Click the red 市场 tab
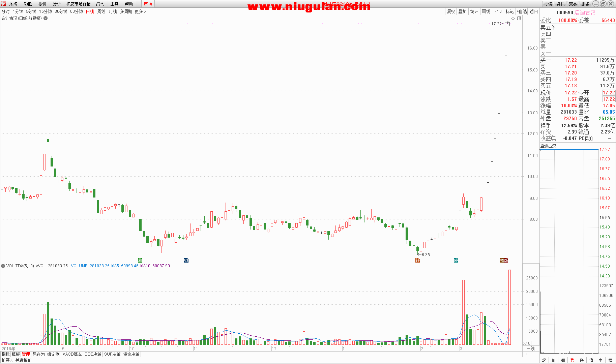 pos(148,4)
